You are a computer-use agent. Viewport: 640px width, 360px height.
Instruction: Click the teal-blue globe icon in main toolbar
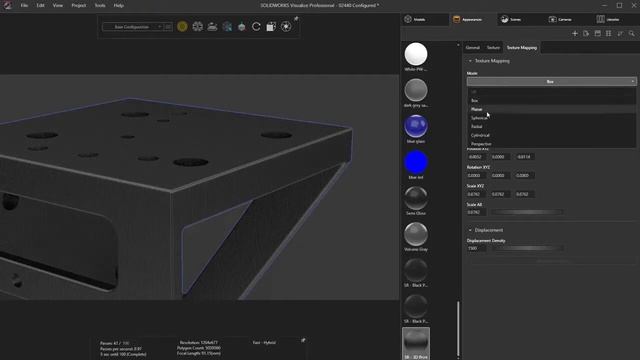click(x=227, y=27)
